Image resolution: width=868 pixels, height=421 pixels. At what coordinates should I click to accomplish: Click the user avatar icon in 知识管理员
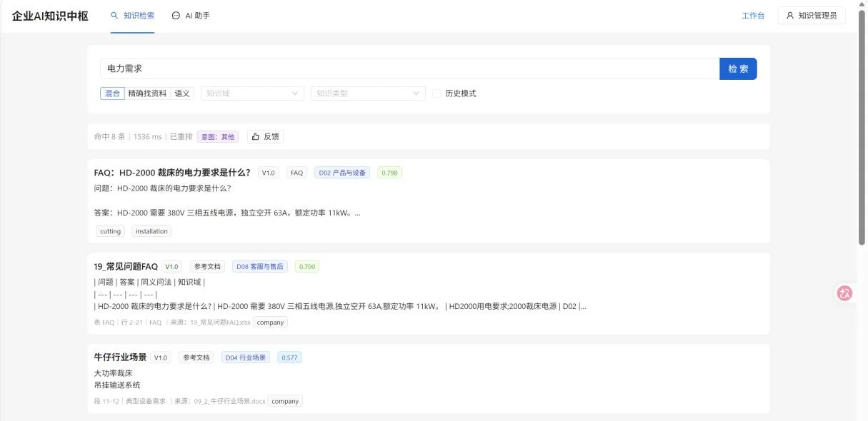(x=790, y=16)
